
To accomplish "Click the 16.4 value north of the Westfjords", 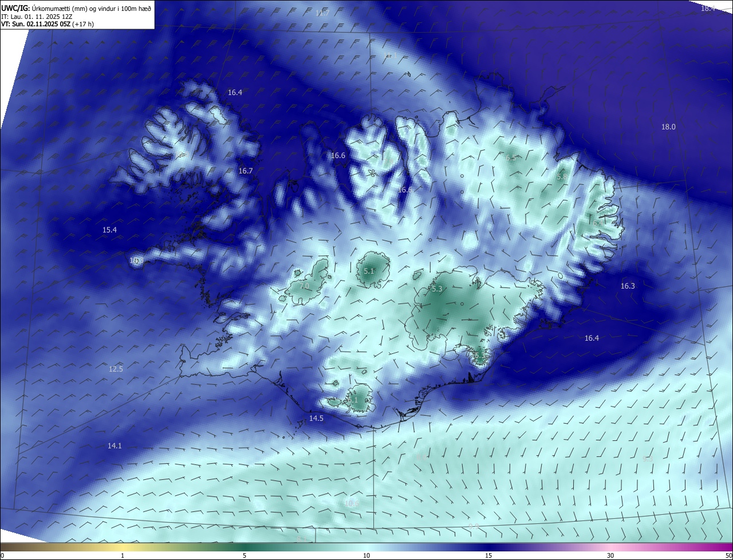I will (x=235, y=92).
